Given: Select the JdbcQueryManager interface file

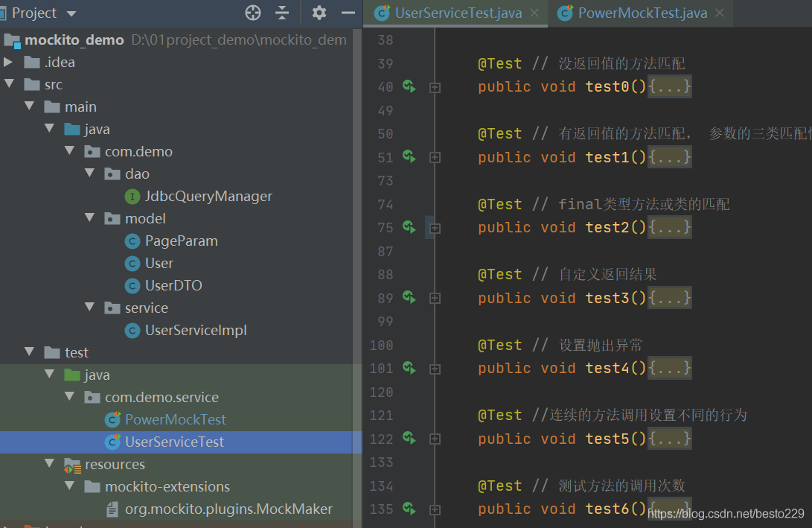Looking at the screenshot, I should (x=208, y=196).
